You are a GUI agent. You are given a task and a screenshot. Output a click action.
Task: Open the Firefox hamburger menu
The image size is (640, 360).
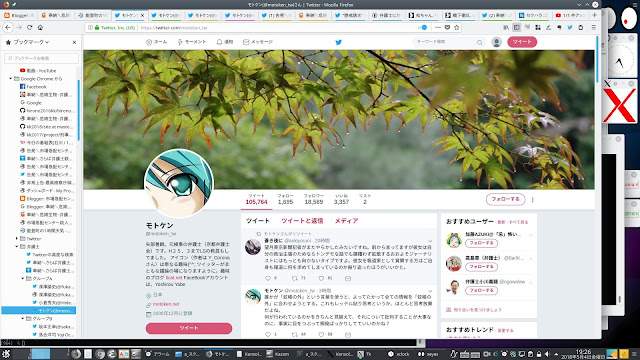[593, 27]
